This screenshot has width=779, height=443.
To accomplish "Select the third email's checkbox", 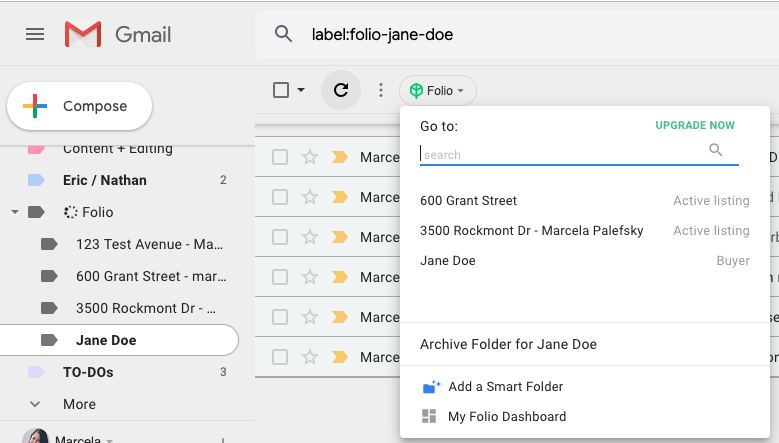I will tap(280, 237).
